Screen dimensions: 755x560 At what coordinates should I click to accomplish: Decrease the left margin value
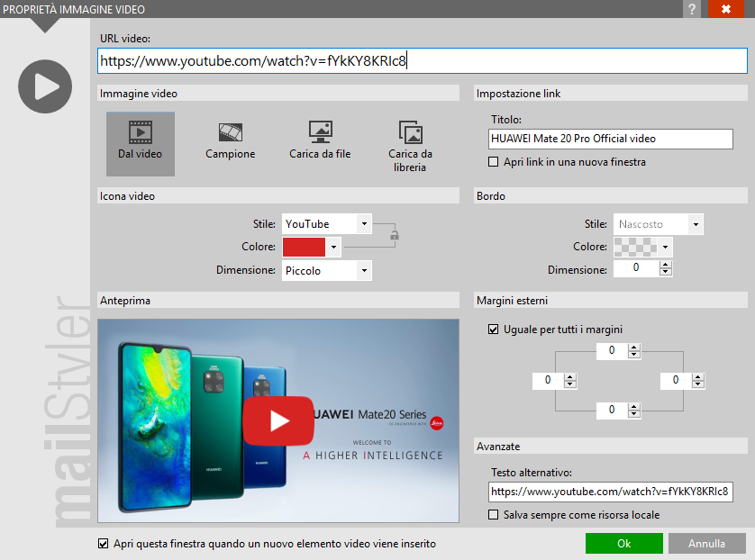pos(570,384)
